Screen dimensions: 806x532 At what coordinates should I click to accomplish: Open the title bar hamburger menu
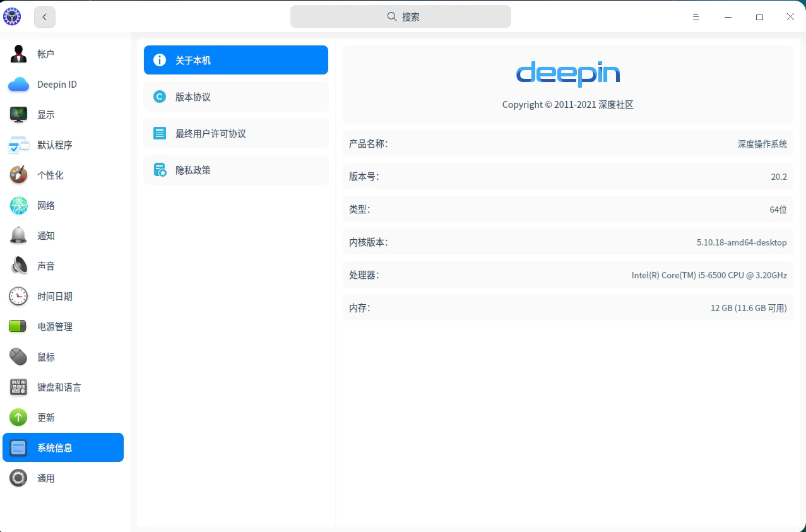[696, 17]
